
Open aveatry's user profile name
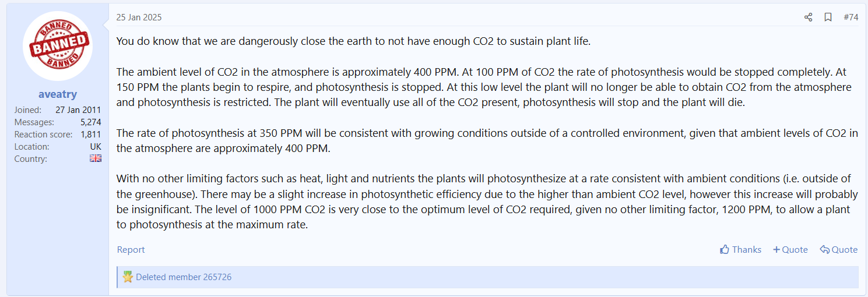tap(58, 94)
